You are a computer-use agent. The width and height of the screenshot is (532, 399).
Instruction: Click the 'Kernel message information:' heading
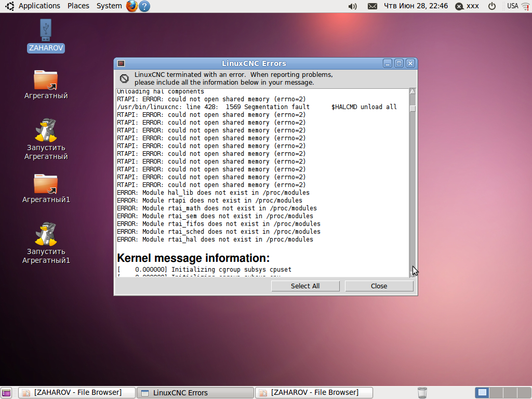coord(193,258)
